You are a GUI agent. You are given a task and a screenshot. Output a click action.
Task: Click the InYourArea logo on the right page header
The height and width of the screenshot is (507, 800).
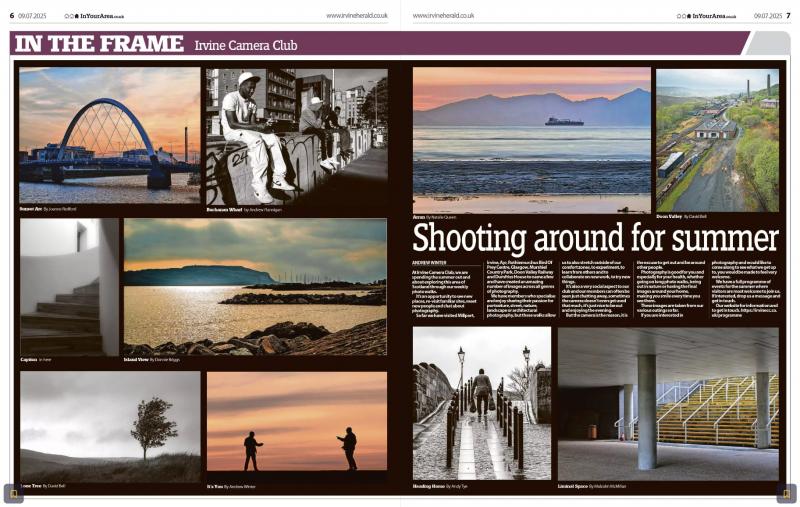[708, 16]
